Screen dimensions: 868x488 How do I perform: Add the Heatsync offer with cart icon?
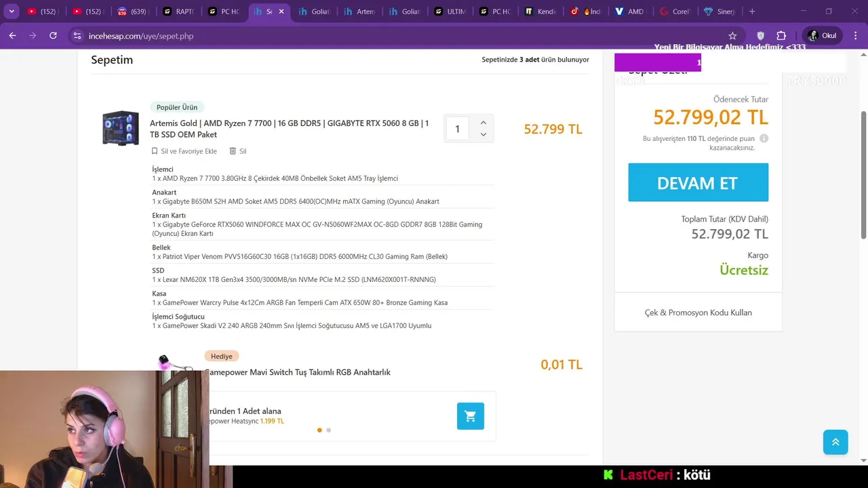pyautogui.click(x=470, y=416)
